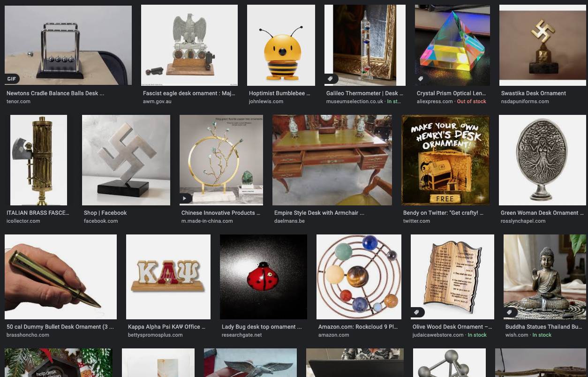Open the Rockcloud planets ornament thumbnail
Screen dimensions: 588x377
coord(359,277)
